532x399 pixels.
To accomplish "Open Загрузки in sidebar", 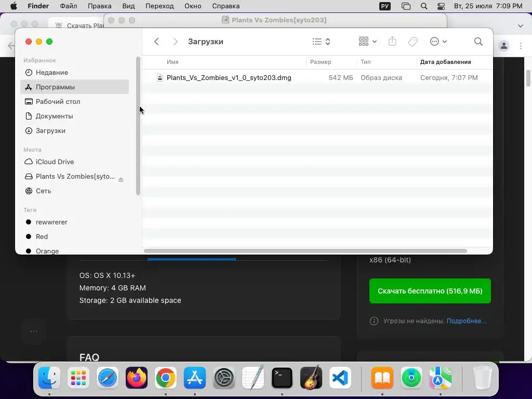I will (75, 130).
